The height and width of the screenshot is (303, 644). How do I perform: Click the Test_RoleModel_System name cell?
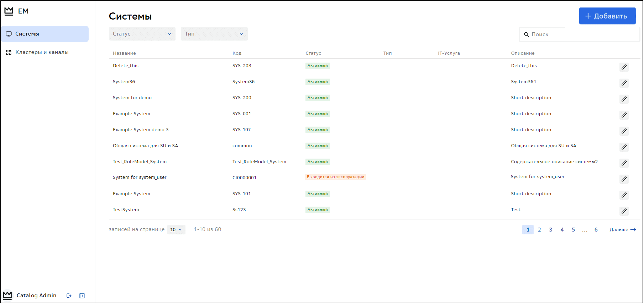pyautogui.click(x=140, y=162)
